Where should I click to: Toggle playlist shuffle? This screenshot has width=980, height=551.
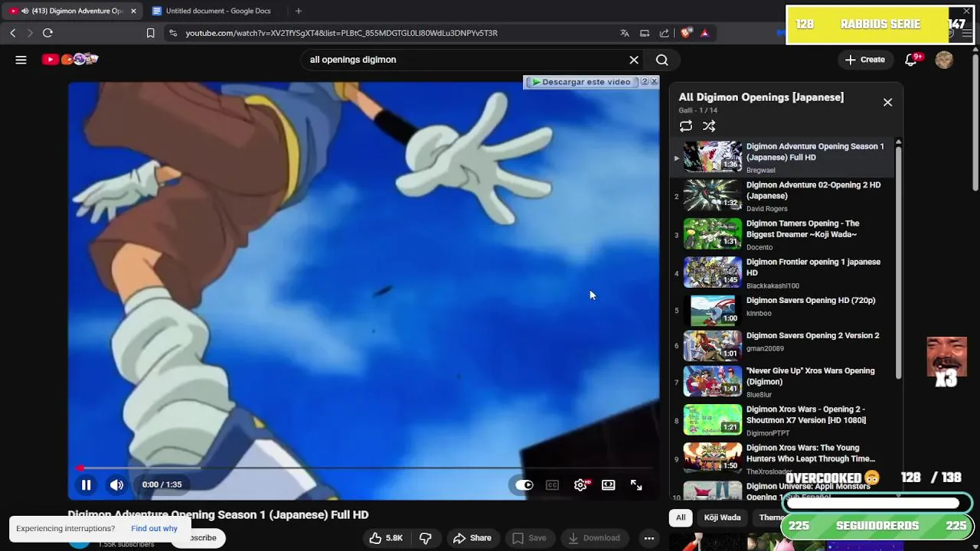(709, 126)
